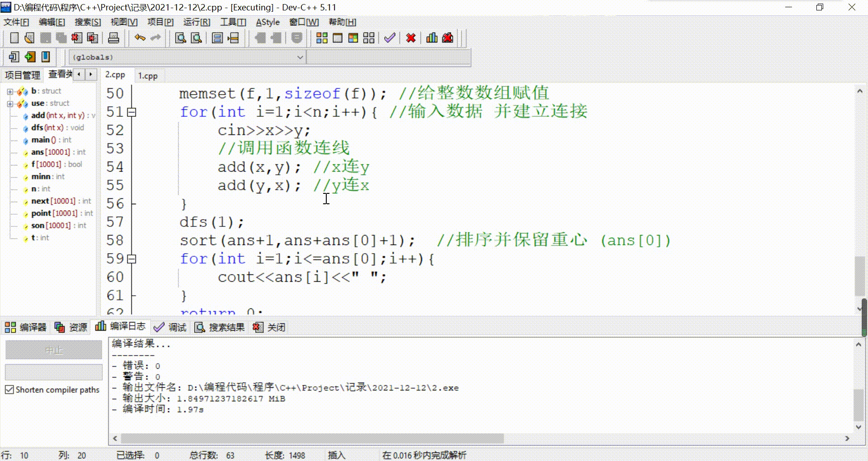Image resolution: width=868 pixels, height=461 pixels.
Task: Click the Save All toolbar icon
Action: (x=61, y=38)
